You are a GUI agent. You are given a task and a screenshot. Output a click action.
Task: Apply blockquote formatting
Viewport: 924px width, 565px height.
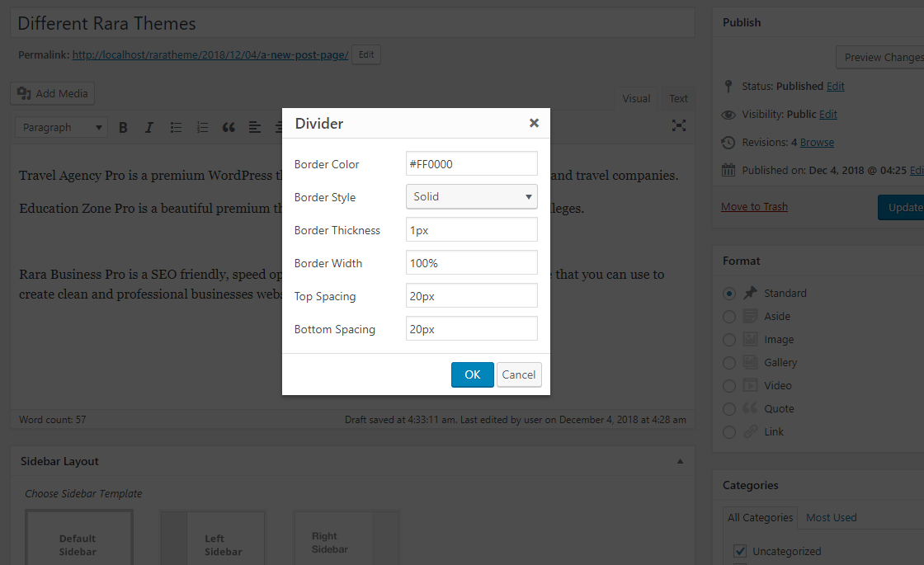click(x=229, y=127)
